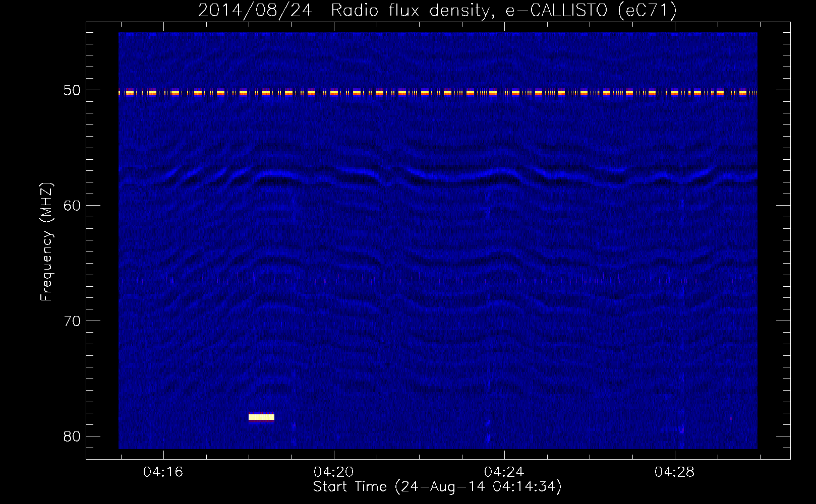Click the 50 frequency tick label
The height and width of the screenshot is (504, 816).
(x=72, y=90)
